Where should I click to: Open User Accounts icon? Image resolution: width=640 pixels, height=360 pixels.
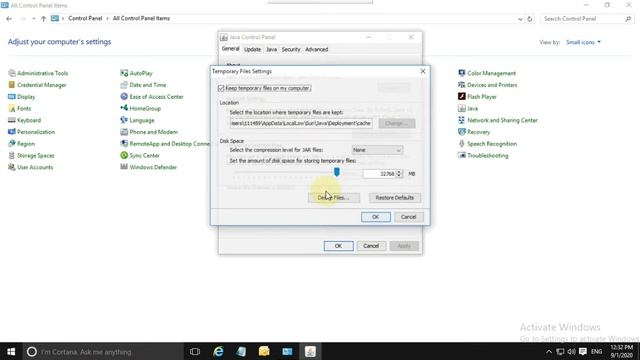(31, 167)
